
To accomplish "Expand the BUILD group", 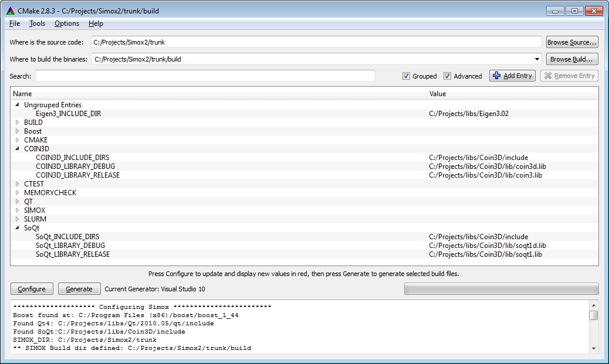I will point(17,123).
